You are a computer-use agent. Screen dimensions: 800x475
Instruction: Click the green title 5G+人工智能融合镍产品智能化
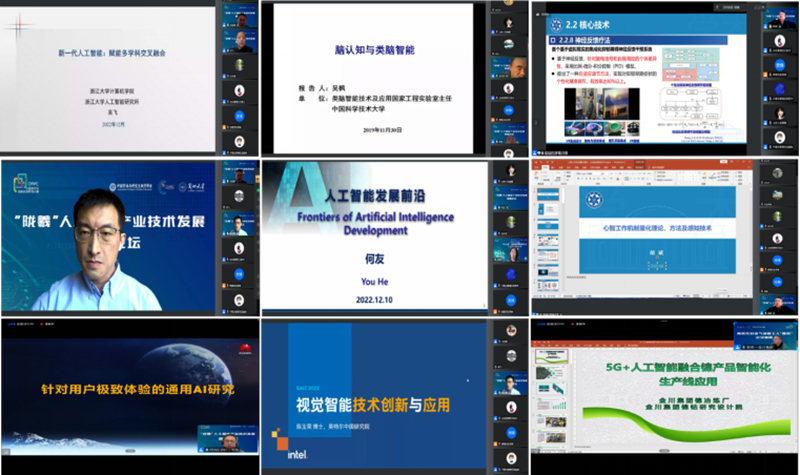coord(688,367)
